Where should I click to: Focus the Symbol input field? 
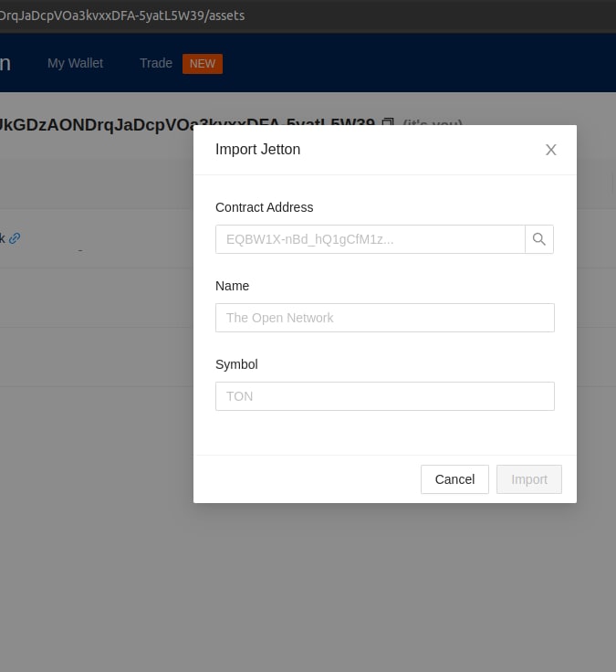pyautogui.click(x=385, y=396)
